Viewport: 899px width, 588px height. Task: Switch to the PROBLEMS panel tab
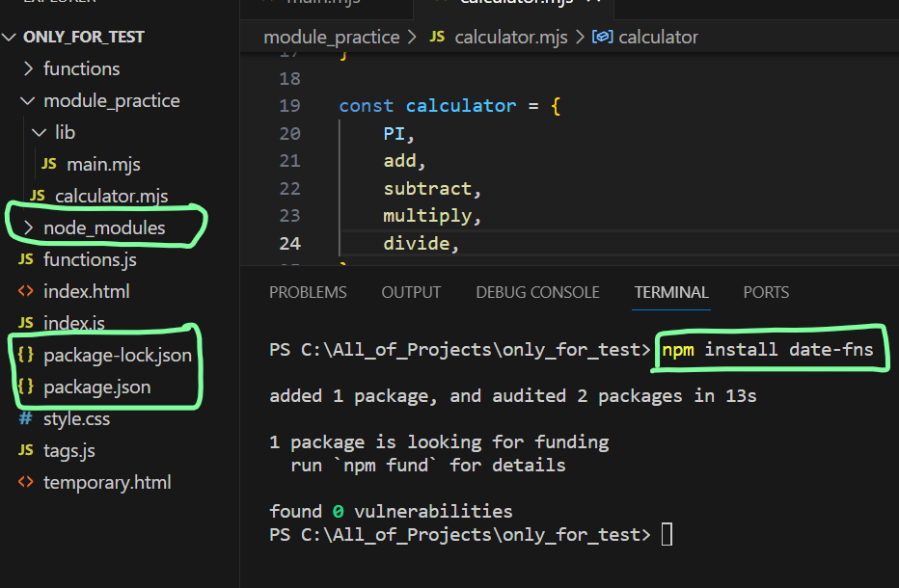pyautogui.click(x=308, y=293)
